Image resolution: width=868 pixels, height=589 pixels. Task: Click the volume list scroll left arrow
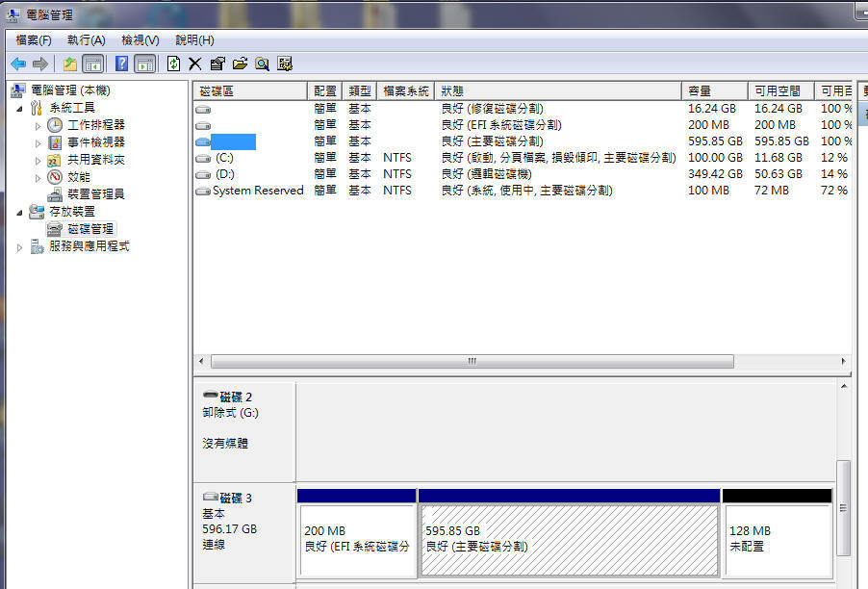[201, 362]
